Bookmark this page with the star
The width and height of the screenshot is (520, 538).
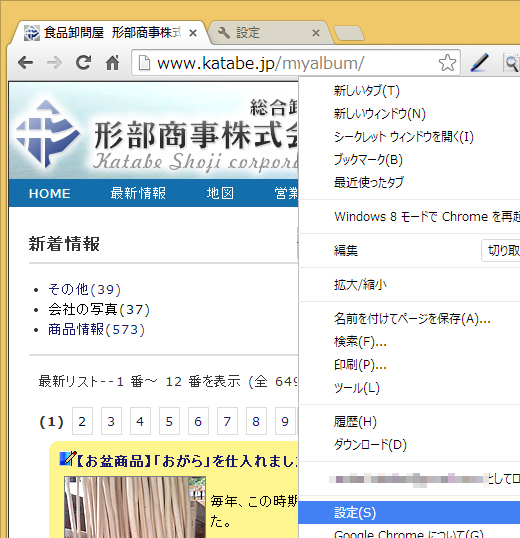tap(447, 63)
